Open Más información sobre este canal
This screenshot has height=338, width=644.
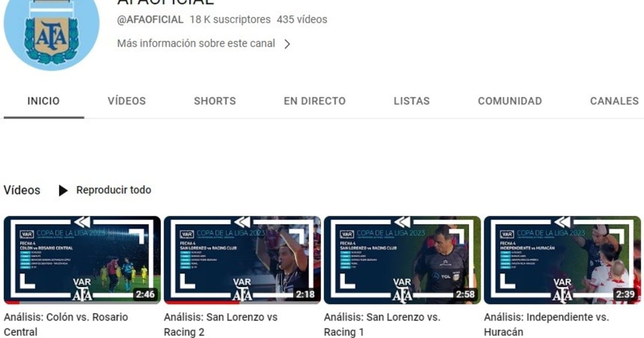(196, 43)
